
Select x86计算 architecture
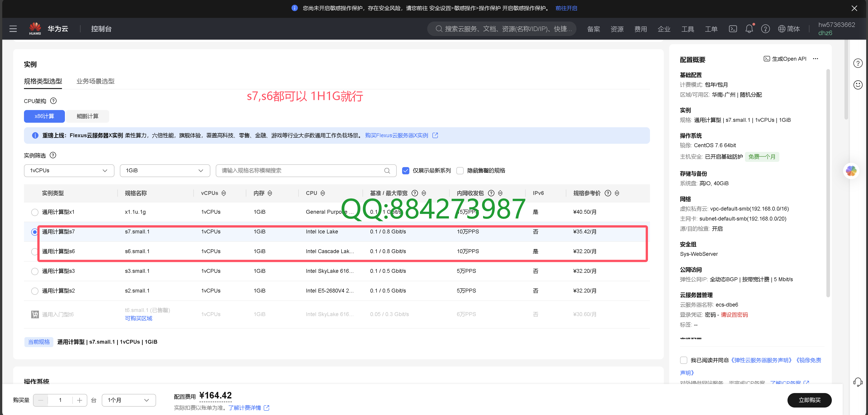pos(45,116)
